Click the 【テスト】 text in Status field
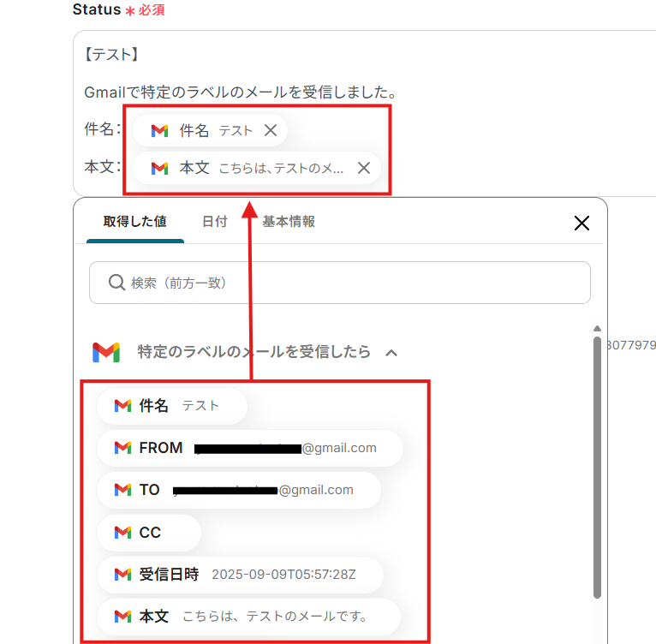The width and height of the screenshot is (656, 644). (111, 55)
